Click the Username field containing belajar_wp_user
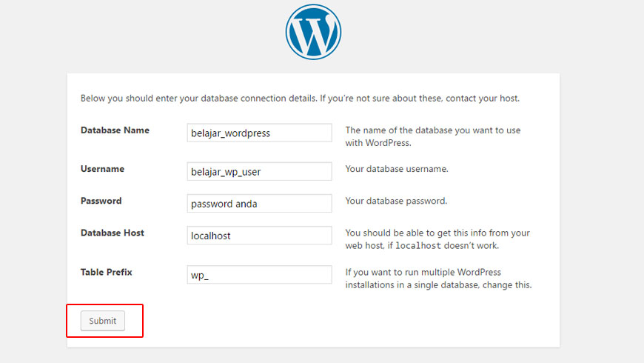The width and height of the screenshot is (644, 363). coord(259,171)
